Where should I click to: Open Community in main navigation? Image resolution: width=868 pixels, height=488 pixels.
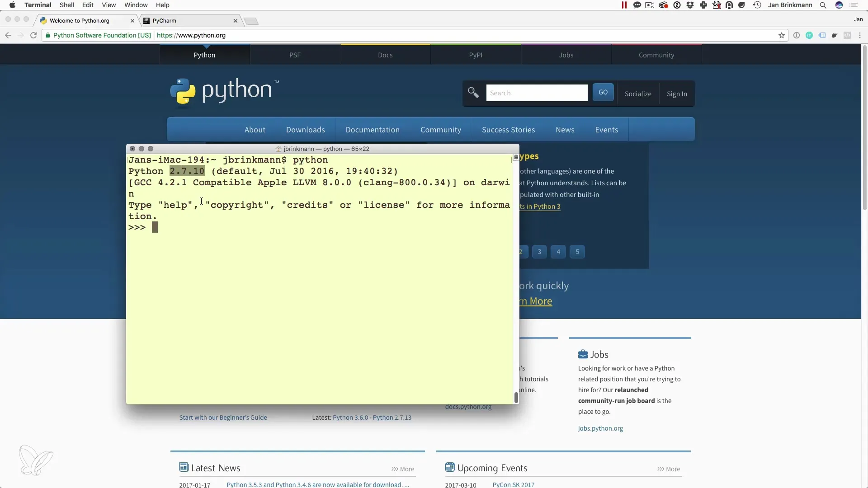pos(441,130)
